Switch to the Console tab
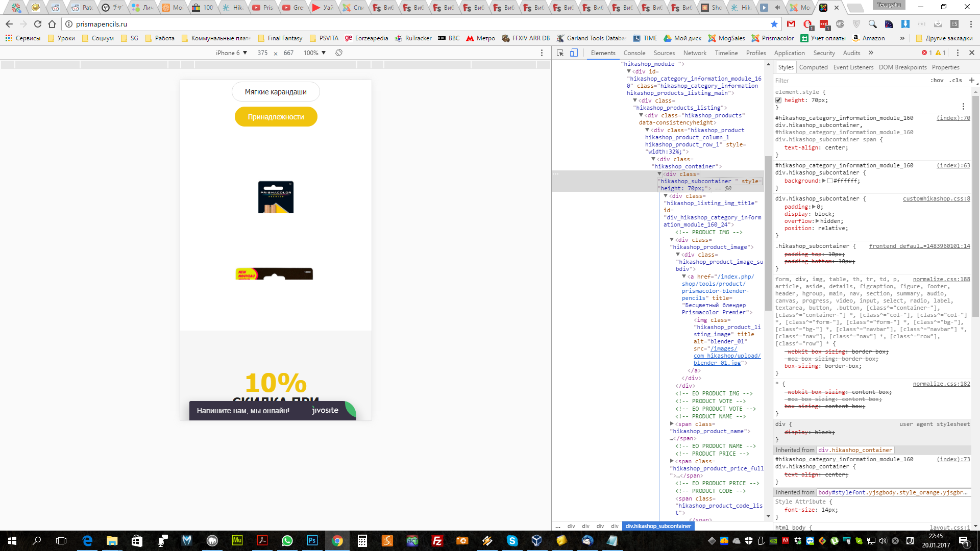The image size is (980, 551). 634,53
